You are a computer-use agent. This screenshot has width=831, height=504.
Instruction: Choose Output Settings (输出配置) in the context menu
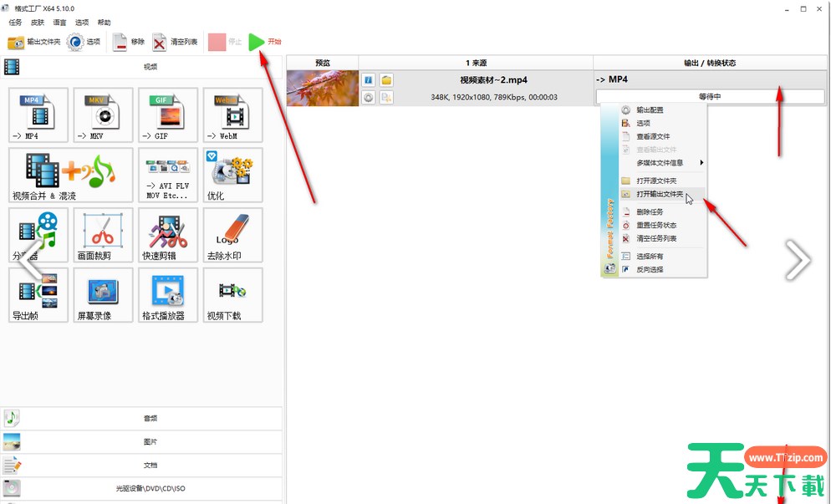(x=662, y=109)
